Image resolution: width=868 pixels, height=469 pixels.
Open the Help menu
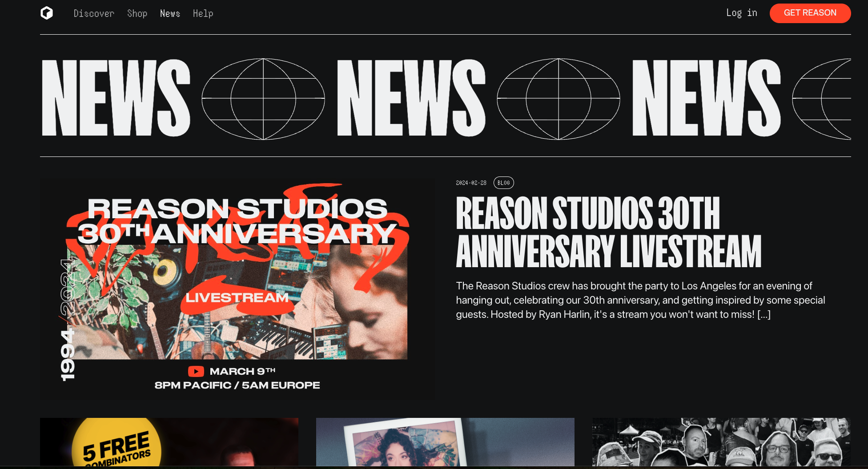pyautogui.click(x=203, y=13)
